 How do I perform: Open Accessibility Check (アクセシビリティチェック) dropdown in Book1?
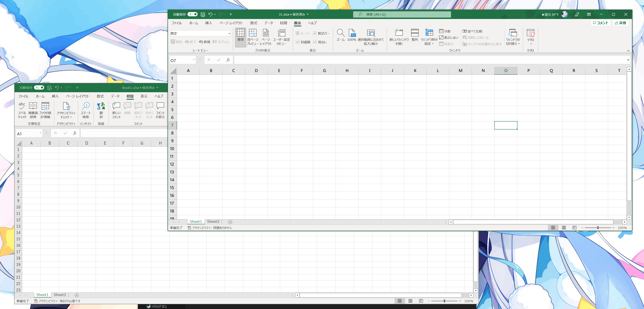pyautogui.click(x=66, y=115)
